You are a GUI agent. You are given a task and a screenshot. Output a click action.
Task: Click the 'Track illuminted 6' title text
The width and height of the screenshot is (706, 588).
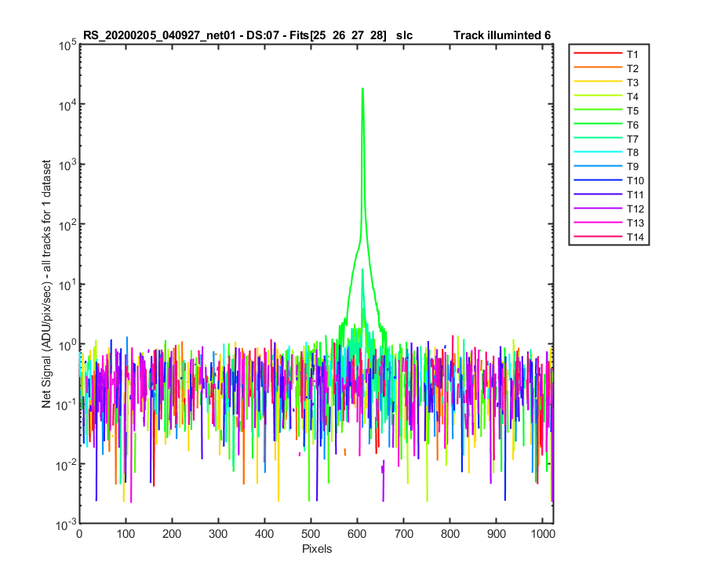(501, 35)
